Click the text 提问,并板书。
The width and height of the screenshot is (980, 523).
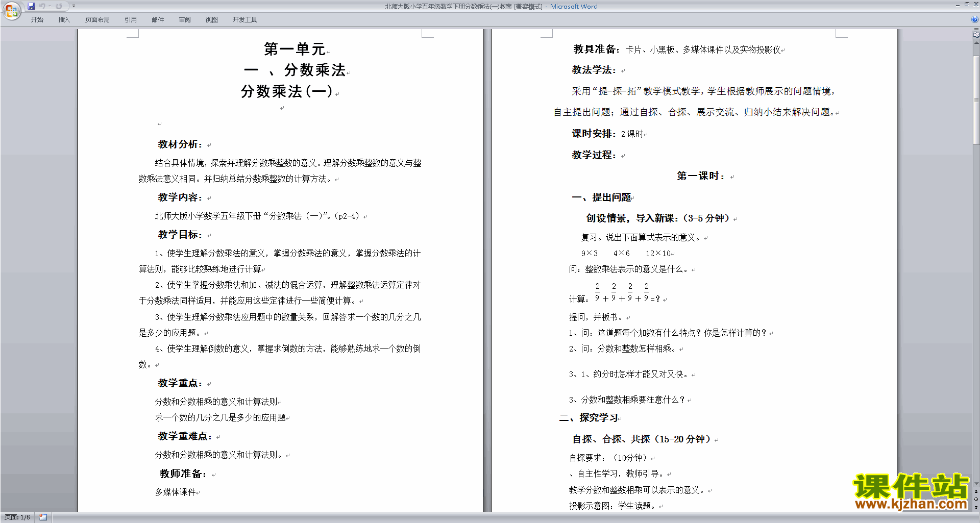596,317
